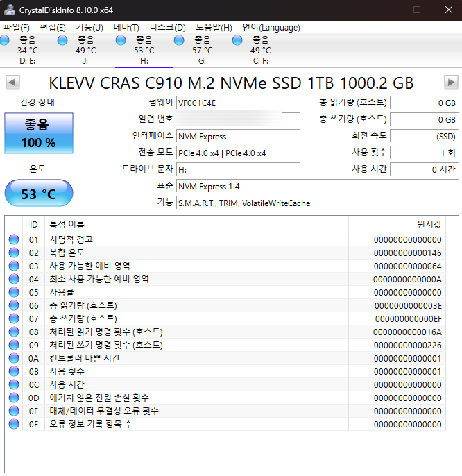
Task: Click raw value 0000000000226
Action: pos(407,346)
